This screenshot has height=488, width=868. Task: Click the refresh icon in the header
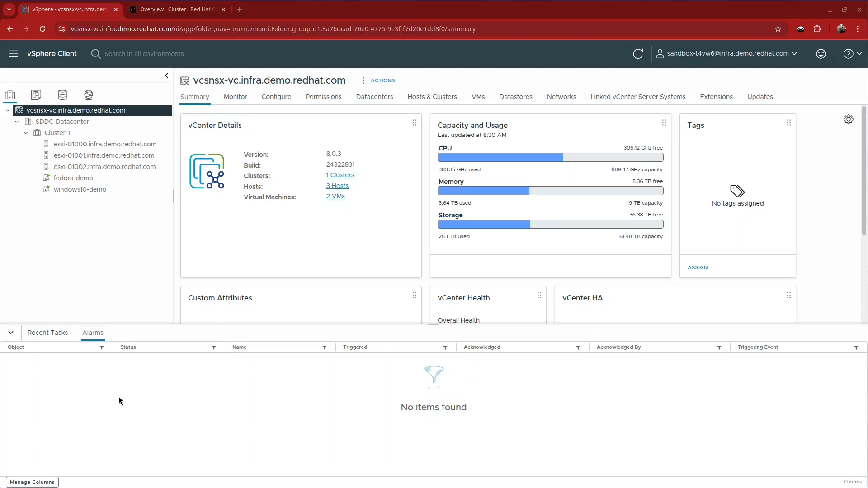(x=638, y=53)
